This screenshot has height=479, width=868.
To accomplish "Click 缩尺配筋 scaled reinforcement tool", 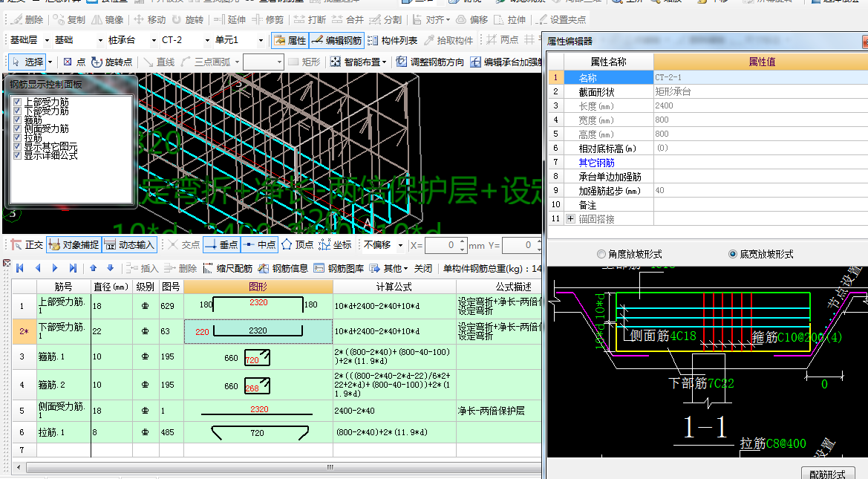I will click(x=227, y=268).
